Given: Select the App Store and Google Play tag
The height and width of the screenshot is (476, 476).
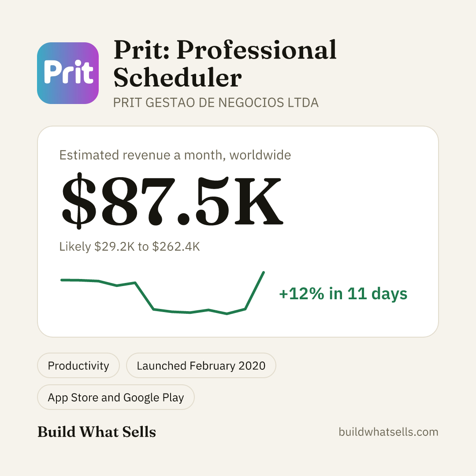Looking at the screenshot, I should [x=115, y=398].
